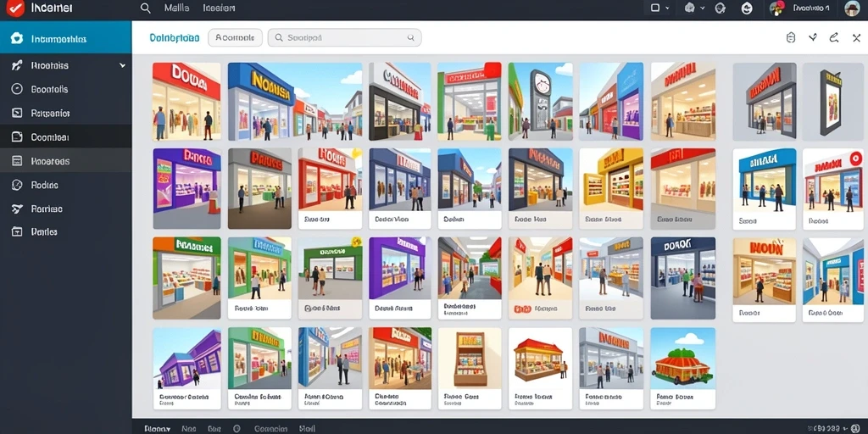Viewport: 868px width, 434px height.
Task: Click the checkmark icon in content toolbar
Action: tap(813, 37)
